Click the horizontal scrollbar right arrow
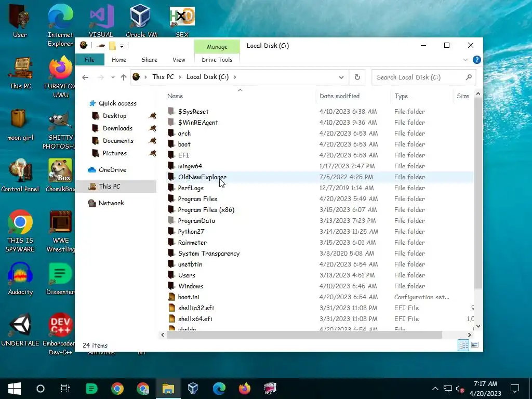 (469, 335)
